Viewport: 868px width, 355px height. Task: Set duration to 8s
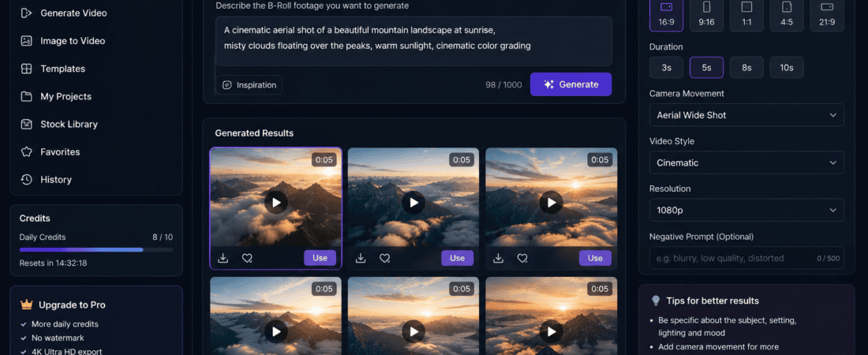click(746, 68)
